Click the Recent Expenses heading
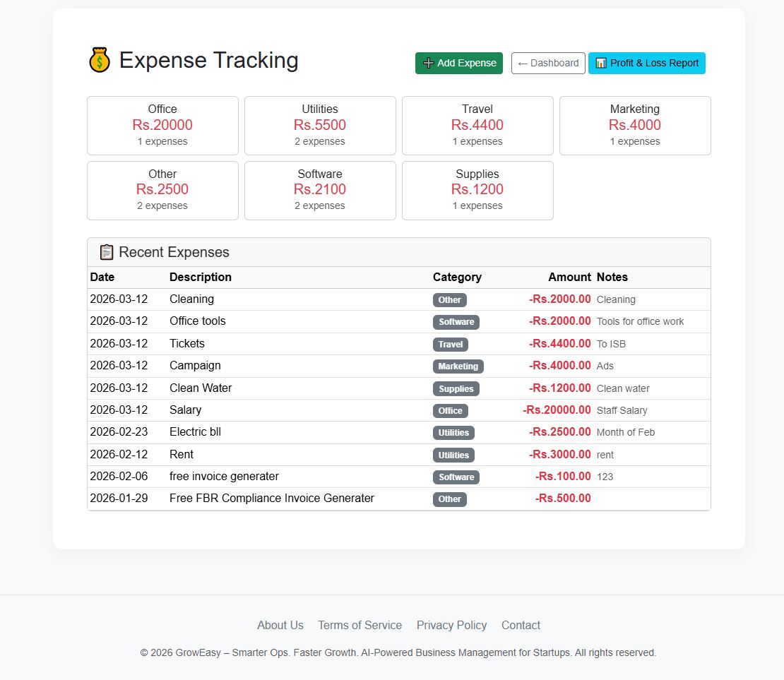Viewport: 784px width, 680px height. point(174,252)
